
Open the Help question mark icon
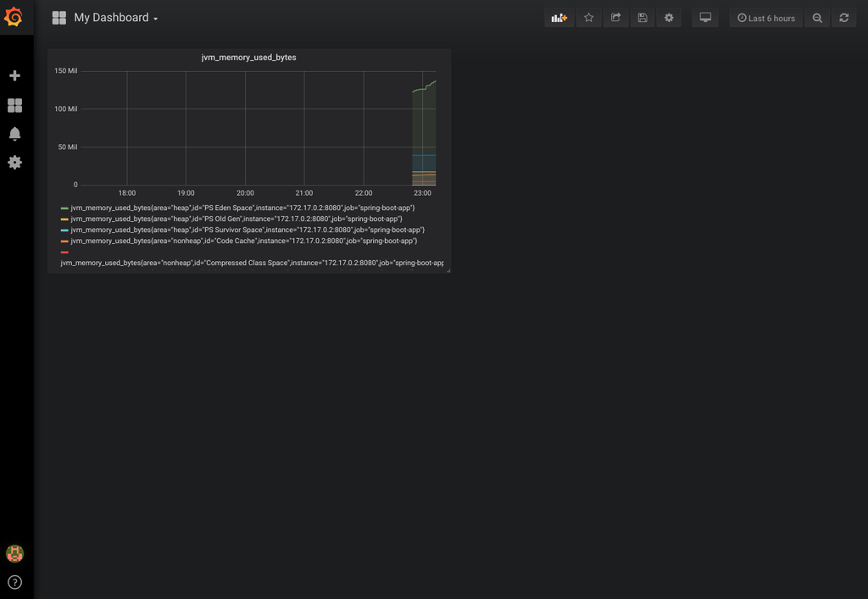tap(15, 582)
